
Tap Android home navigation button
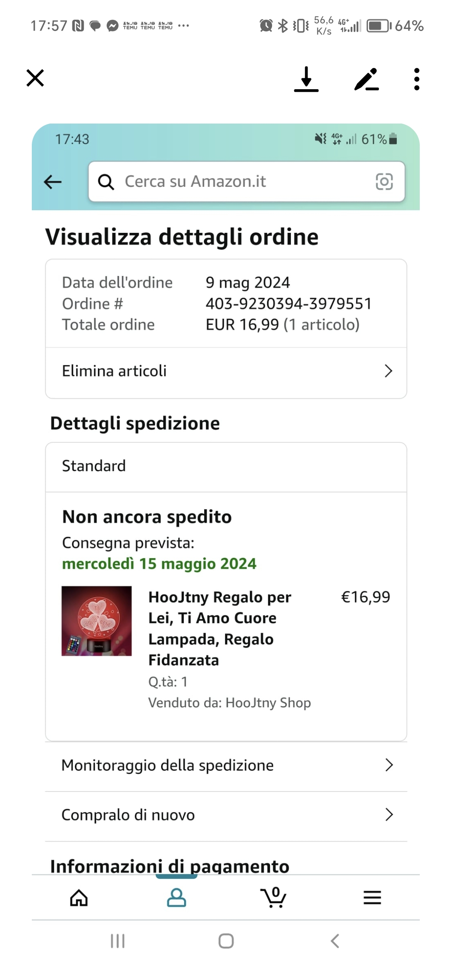coord(226,941)
